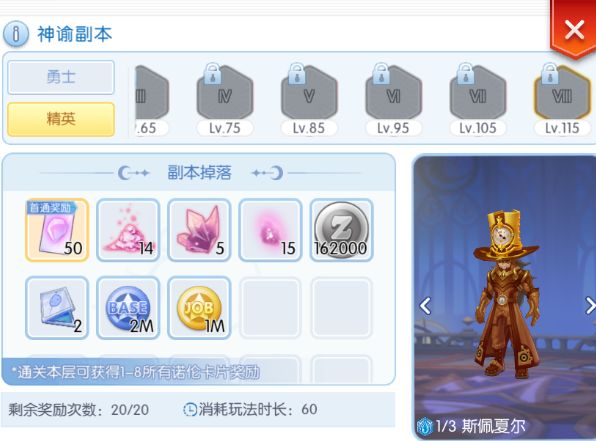The height and width of the screenshot is (441, 596).
Task: Tap the pink crystal drop item 5
Action: (x=199, y=230)
